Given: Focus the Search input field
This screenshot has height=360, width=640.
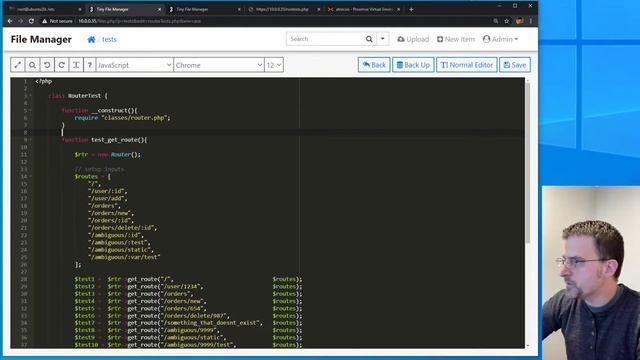Looking at the screenshot, I should click(324, 39).
